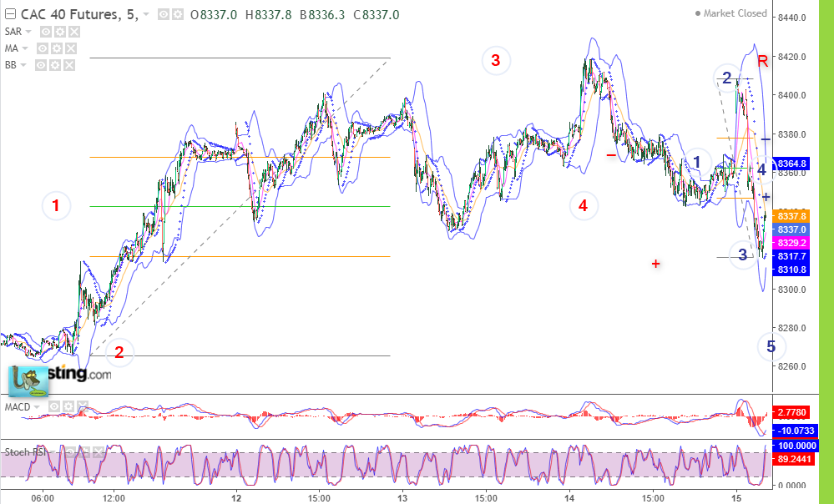Open the CAC 40 Futures symbol dropdown arrow
This screenshot has height=504, width=834.
tap(146, 14)
